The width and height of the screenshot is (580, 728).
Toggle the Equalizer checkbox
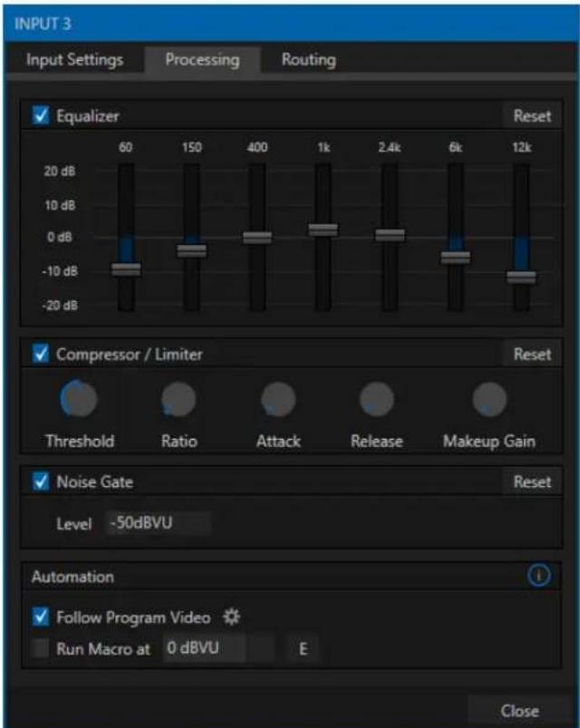41,115
